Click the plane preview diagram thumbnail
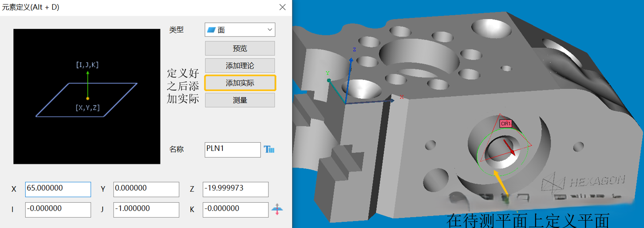 pos(87,96)
